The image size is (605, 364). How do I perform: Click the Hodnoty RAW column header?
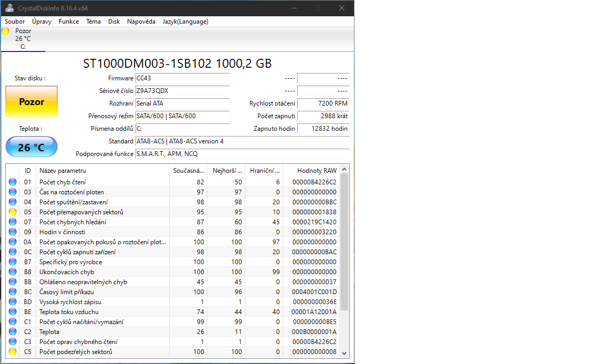point(316,171)
